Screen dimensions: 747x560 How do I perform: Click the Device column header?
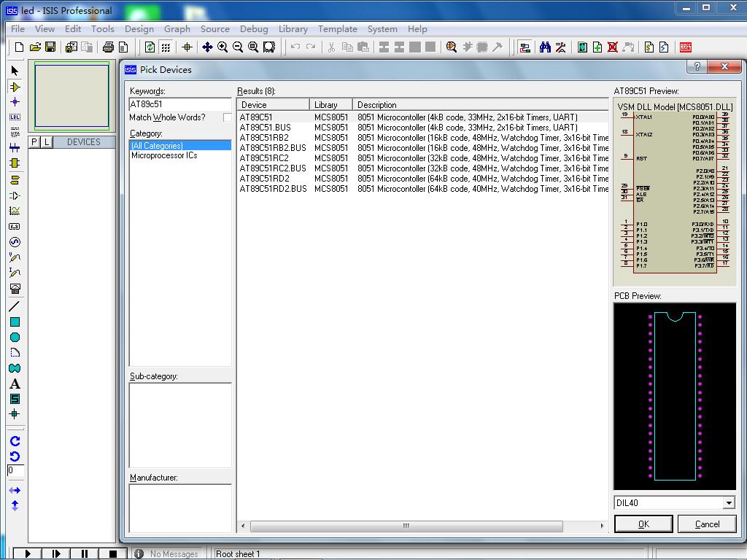[273, 105]
